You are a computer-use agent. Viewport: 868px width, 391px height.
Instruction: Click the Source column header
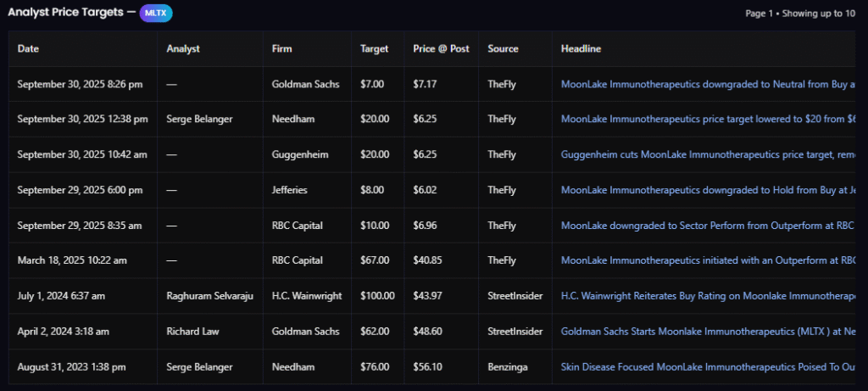503,49
